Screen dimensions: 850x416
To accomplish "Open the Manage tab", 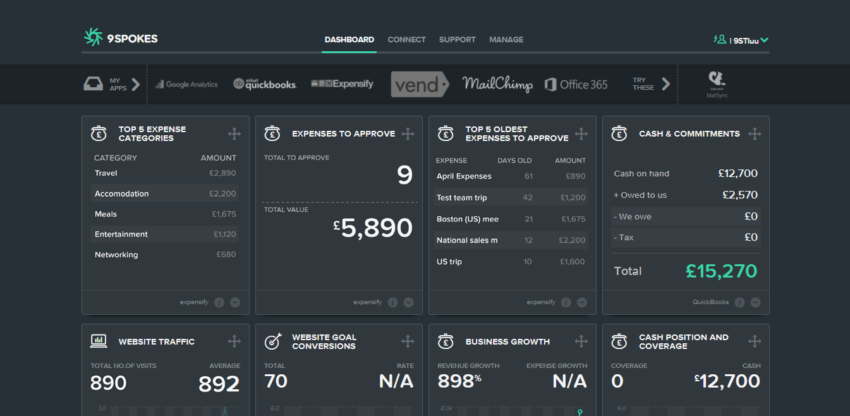I will point(506,40).
